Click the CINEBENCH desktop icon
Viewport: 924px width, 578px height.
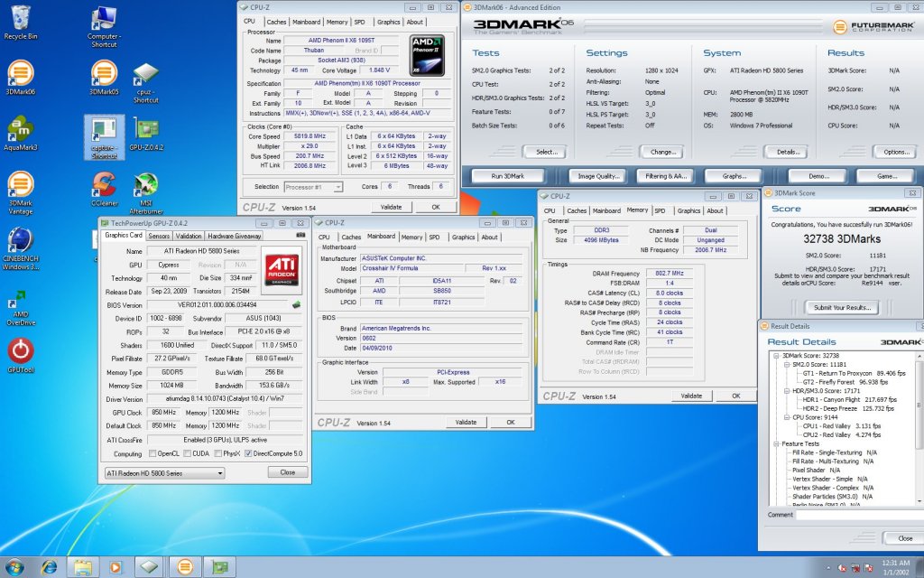click(21, 249)
